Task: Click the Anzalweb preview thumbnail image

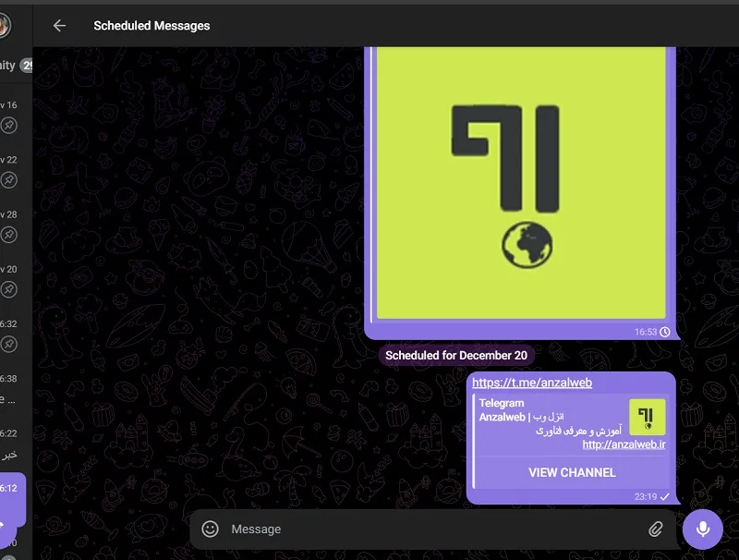Action: [x=648, y=417]
